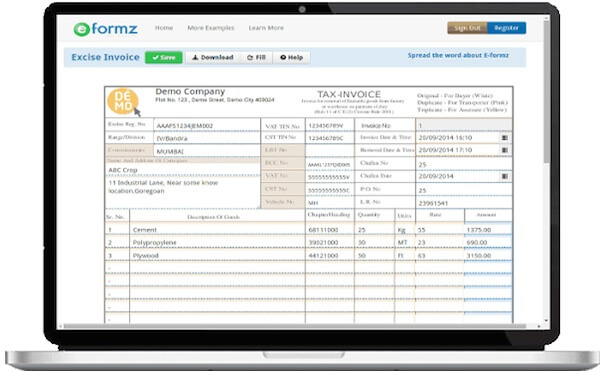This screenshot has width=600, height=371.
Task: Edit the P.O. No value
Action: (464, 190)
